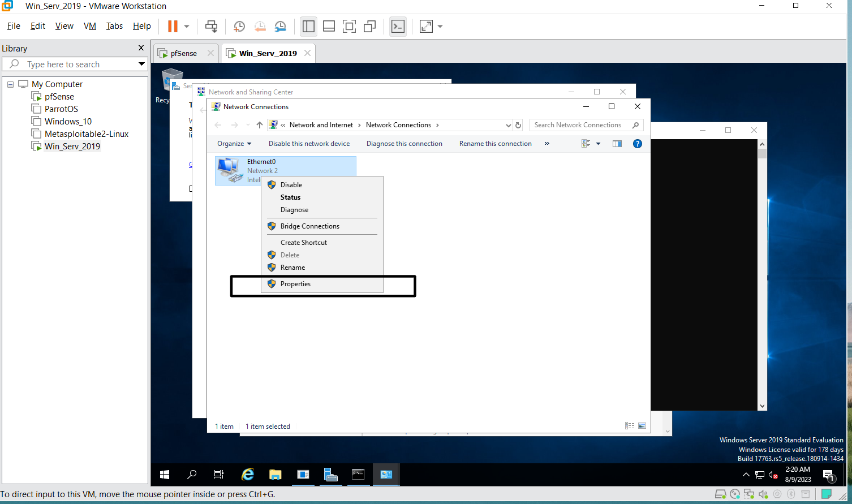Toggle the VMware library panel view

click(308, 26)
